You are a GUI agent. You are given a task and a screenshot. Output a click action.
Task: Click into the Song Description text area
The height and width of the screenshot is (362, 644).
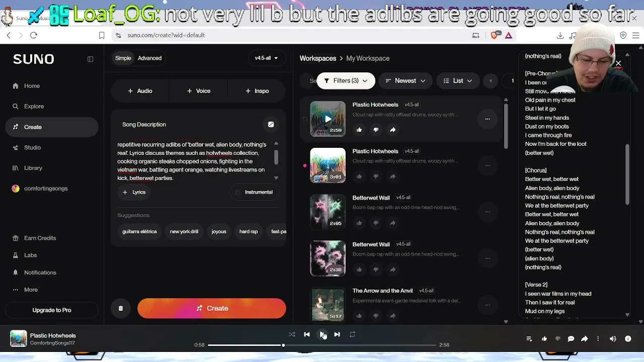(x=195, y=161)
